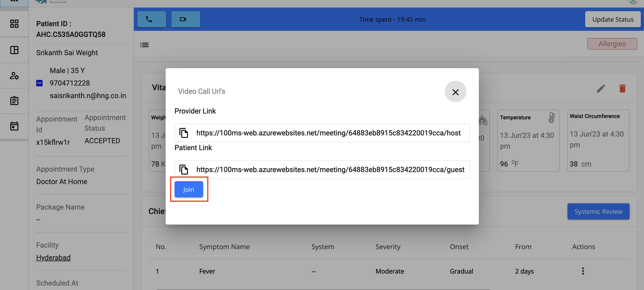Viewport: 644px width, 290px height.
Task: Click the video camera call button
Action: pyautogui.click(x=185, y=19)
